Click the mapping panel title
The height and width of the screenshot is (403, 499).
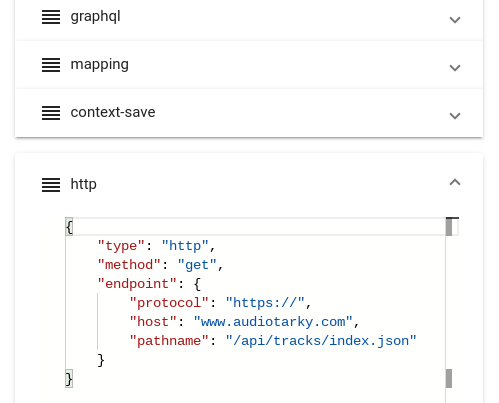(99, 65)
